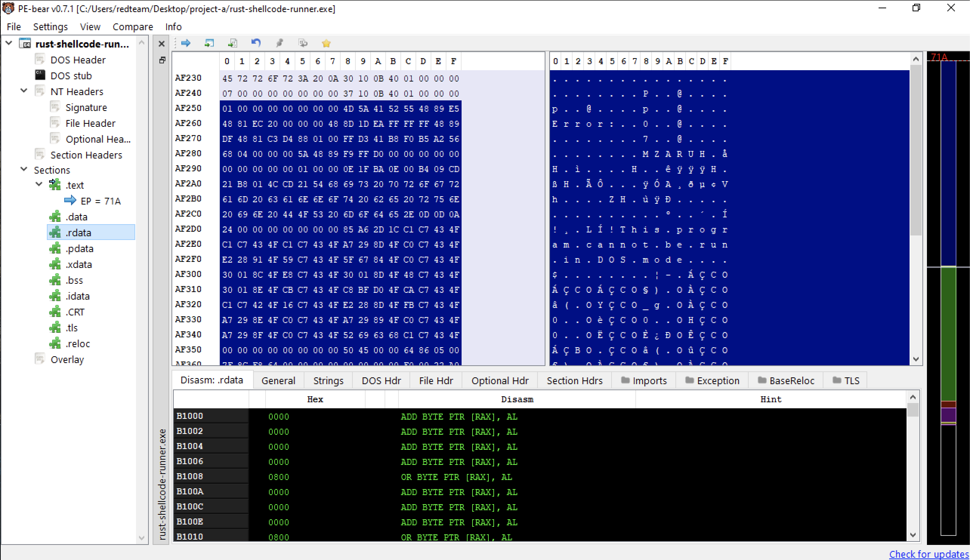The image size is (970, 560).
Task: Click the yellow star bookmark icon
Action: (326, 43)
